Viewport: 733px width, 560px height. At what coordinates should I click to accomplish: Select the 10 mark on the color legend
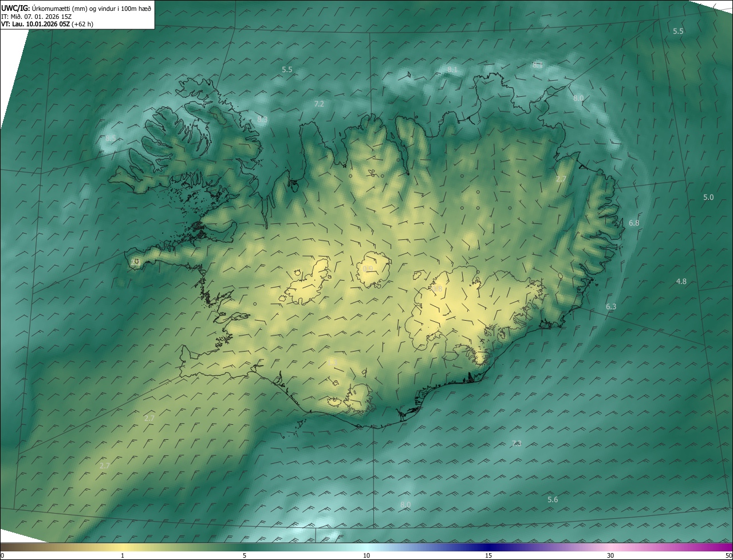366,555
